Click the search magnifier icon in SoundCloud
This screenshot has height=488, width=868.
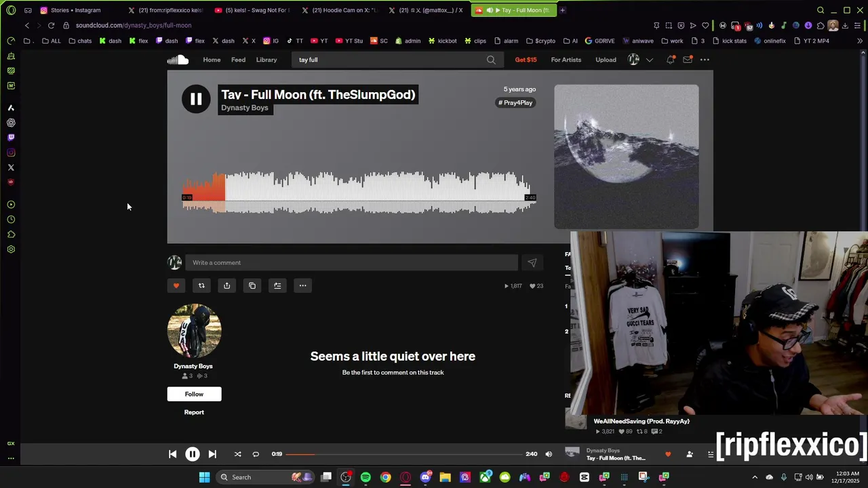pyautogui.click(x=491, y=60)
